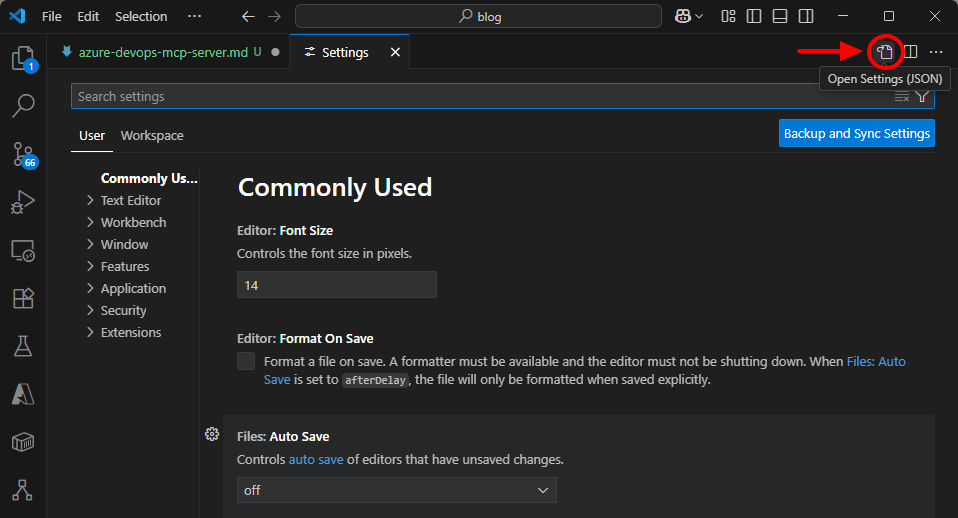The width and height of the screenshot is (958, 518).
Task: Click the split editor right icon
Action: tap(910, 52)
